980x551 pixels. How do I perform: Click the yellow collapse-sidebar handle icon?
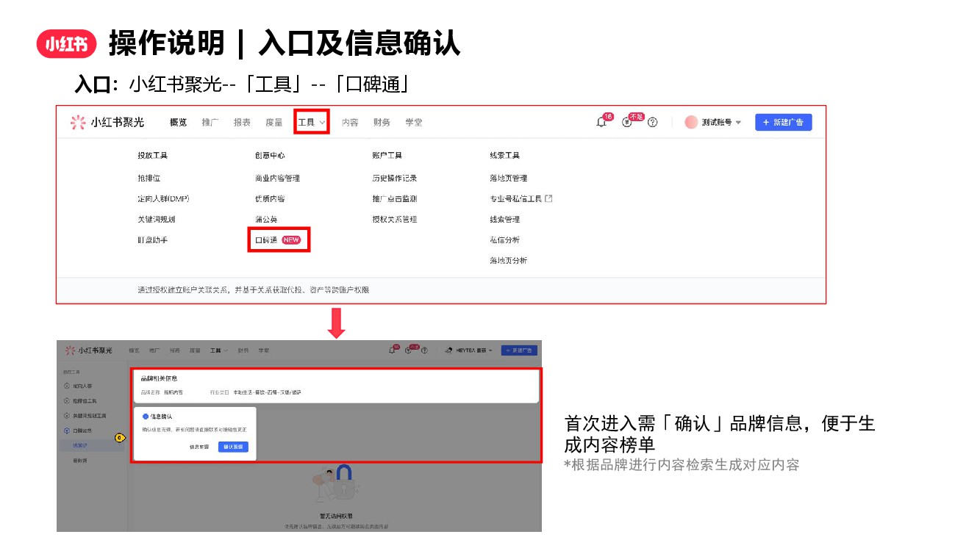click(x=120, y=438)
